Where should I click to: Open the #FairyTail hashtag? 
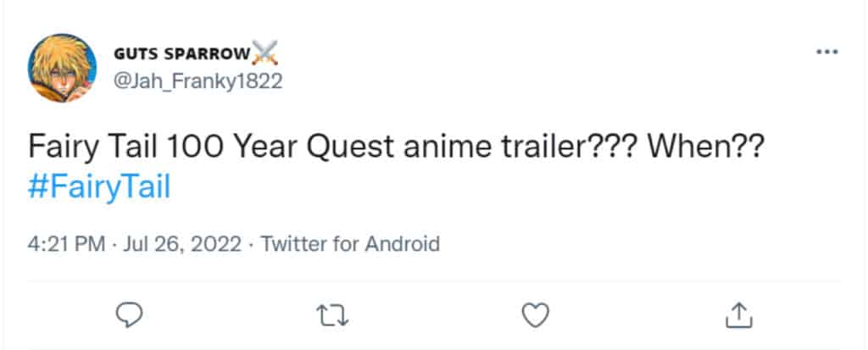(x=100, y=186)
